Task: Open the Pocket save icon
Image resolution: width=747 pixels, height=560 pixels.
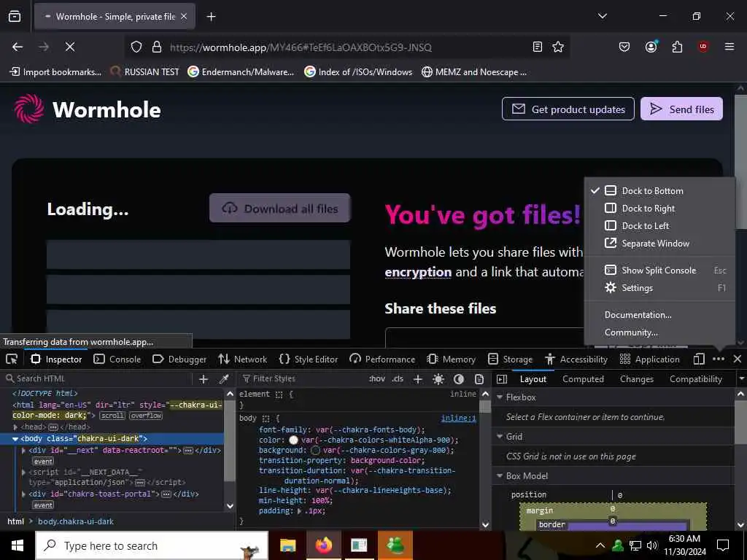Action: click(624, 47)
